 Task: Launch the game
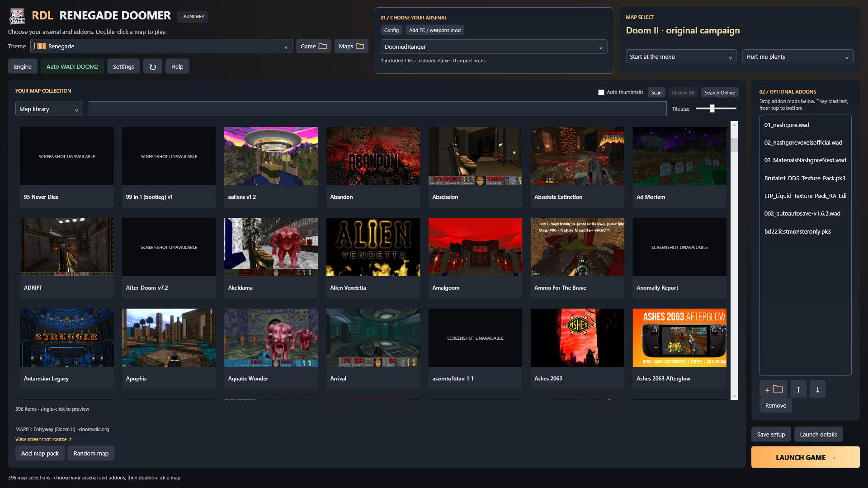pyautogui.click(x=806, y=457)
